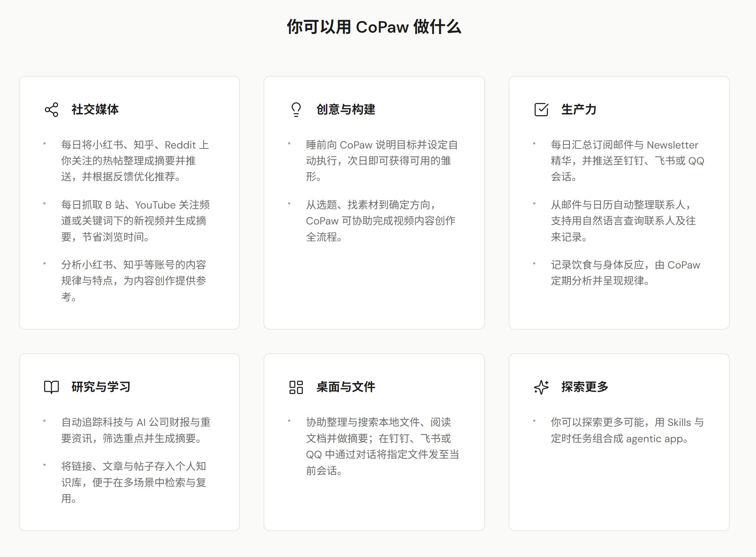Select the 生产力 card heading
The width and height of the screenshot is (756, 557).
click(579, 110)
